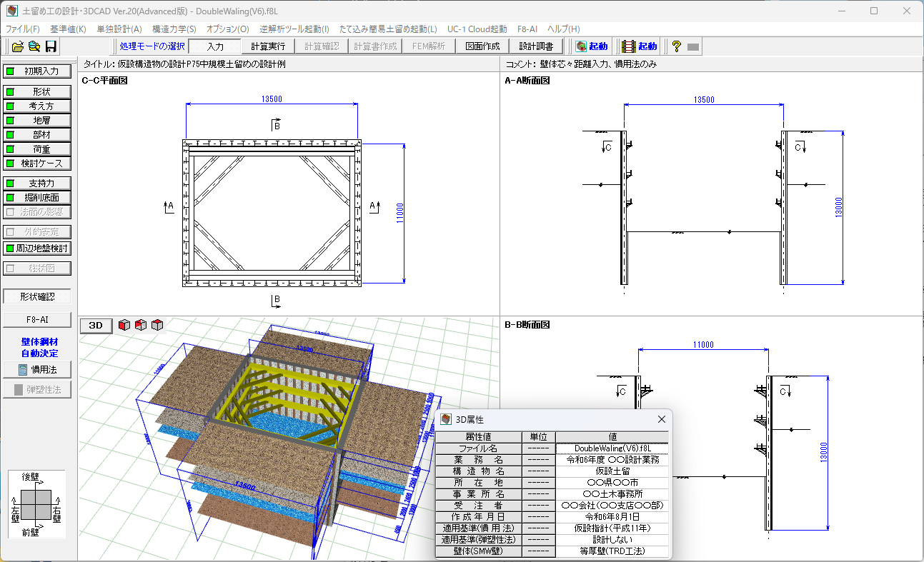Open the 基準値(K) menu
The height and width of the screenshot is (562, 924).
click(68, 29)
